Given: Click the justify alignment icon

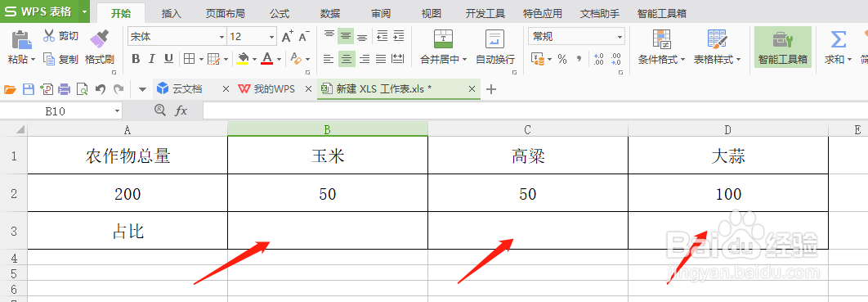Looking at the screenshot, I should tap(381, 59).
